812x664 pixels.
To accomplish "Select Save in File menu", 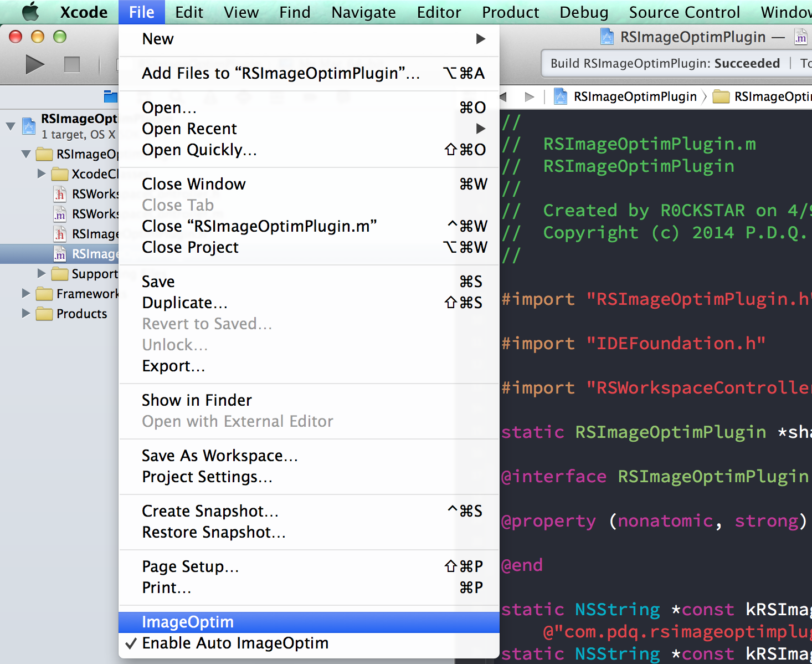I will [x=309, y=282].
